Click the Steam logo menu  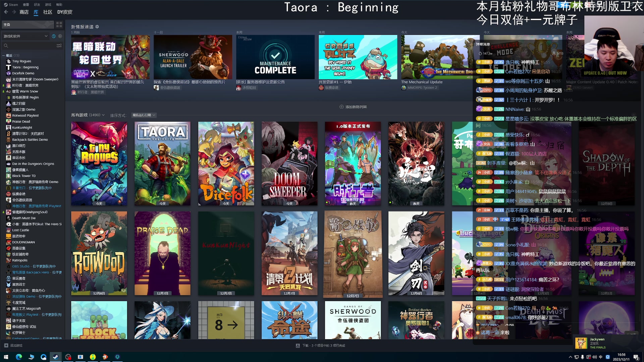tap(11, 5)
